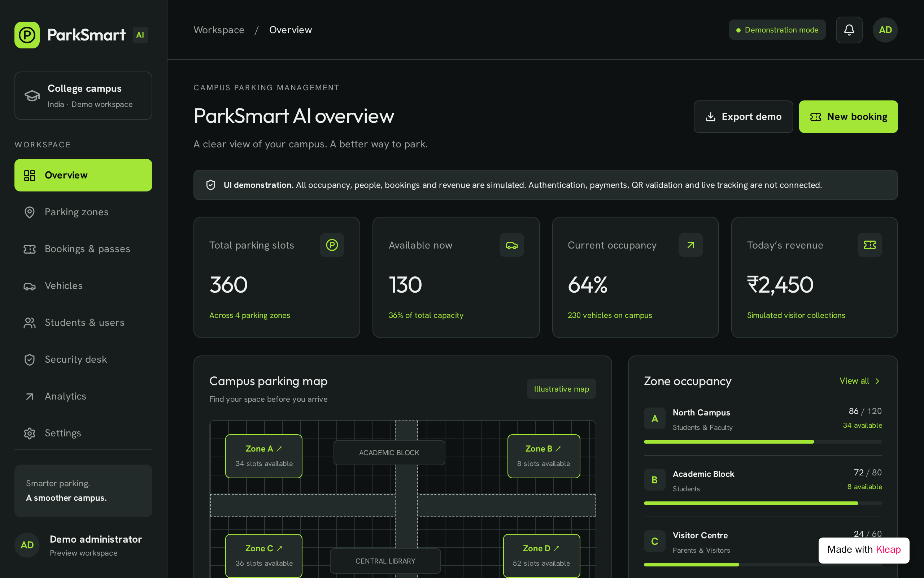This screenshot has height=578, width=924.
Task: Click the Bookings & passes ticket icon
Action: point(29,249)
